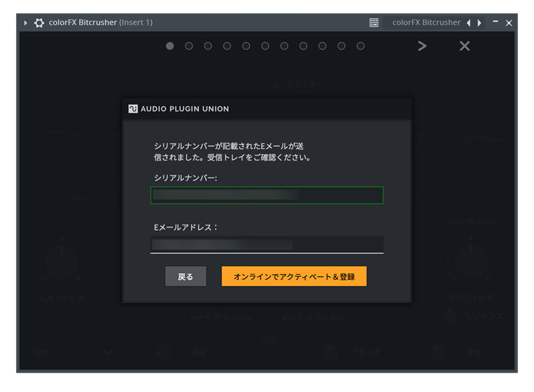Dismiss the tour with the large X

tap(465, 46)
